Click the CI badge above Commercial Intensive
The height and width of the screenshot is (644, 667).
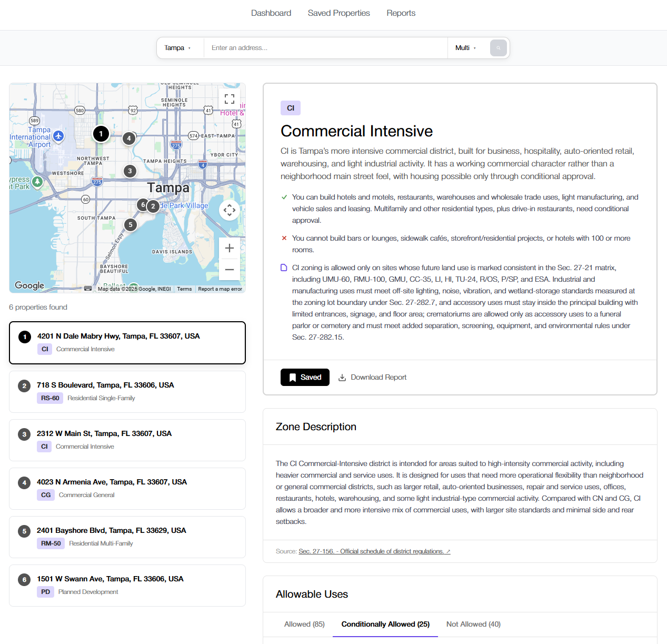click(x=291, y=108)
